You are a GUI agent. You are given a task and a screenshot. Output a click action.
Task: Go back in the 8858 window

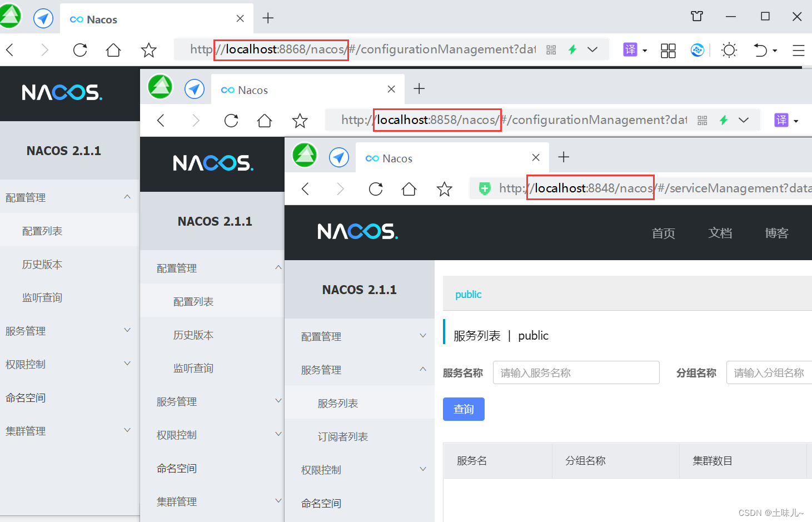pos(161,121)
